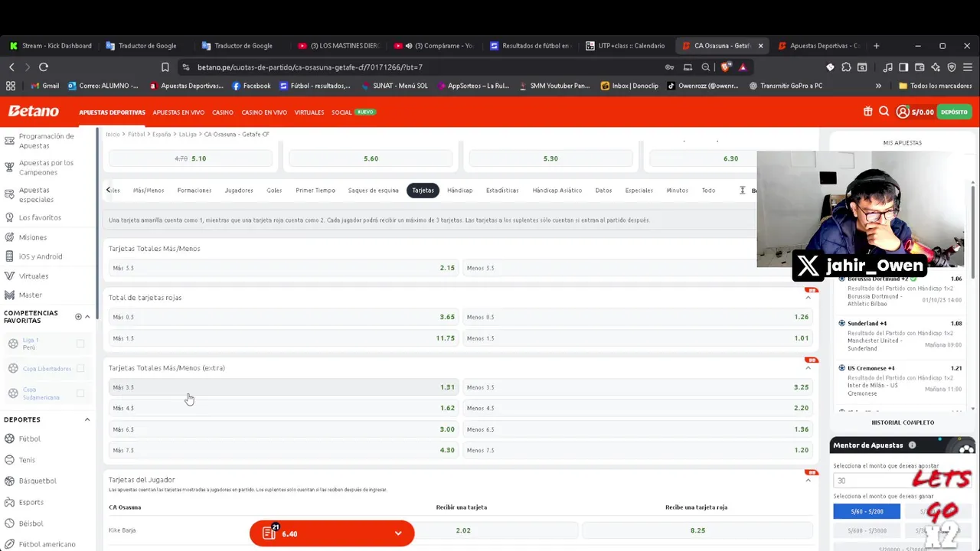Tick the Liga 1 Perú checkbox

coord(80,344)
